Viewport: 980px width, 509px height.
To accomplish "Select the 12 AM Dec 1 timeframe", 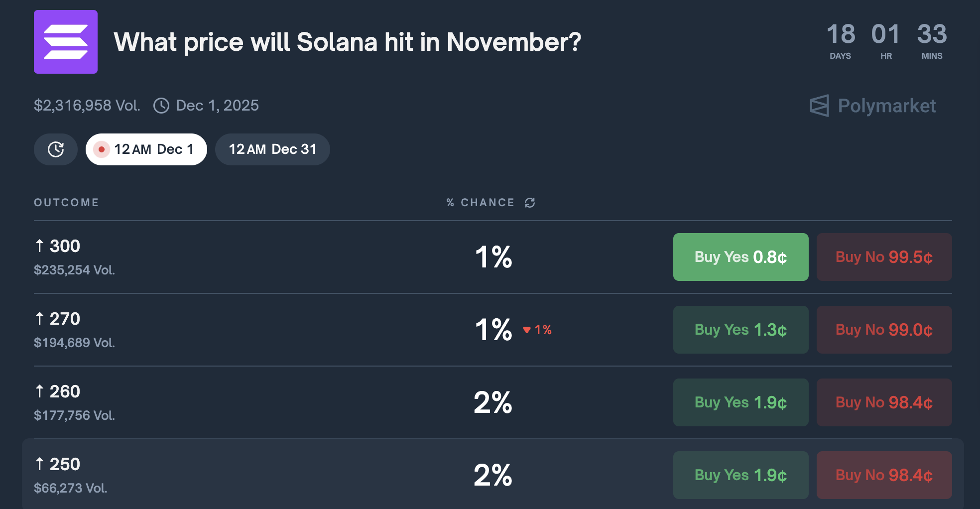I will coord(146,149).
